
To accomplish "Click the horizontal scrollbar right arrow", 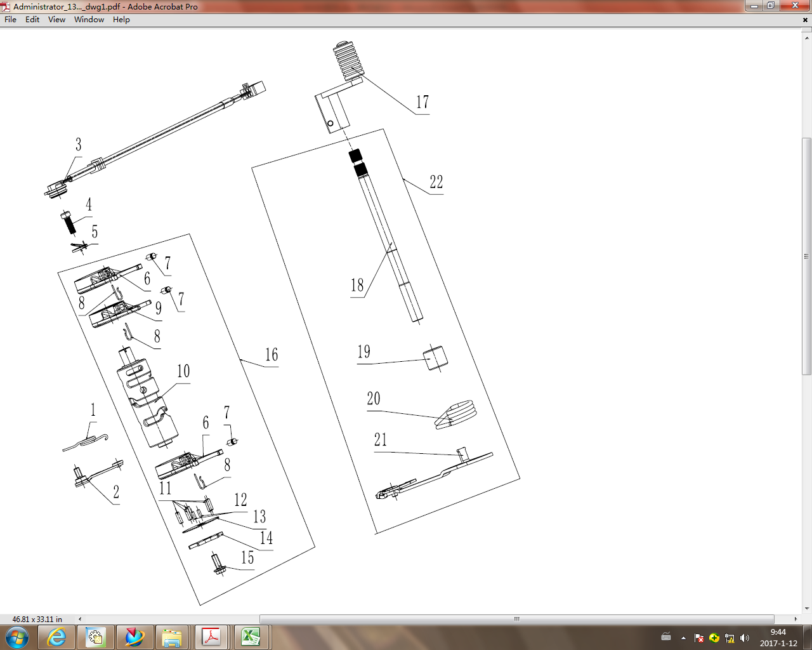I will click(796, 619).
